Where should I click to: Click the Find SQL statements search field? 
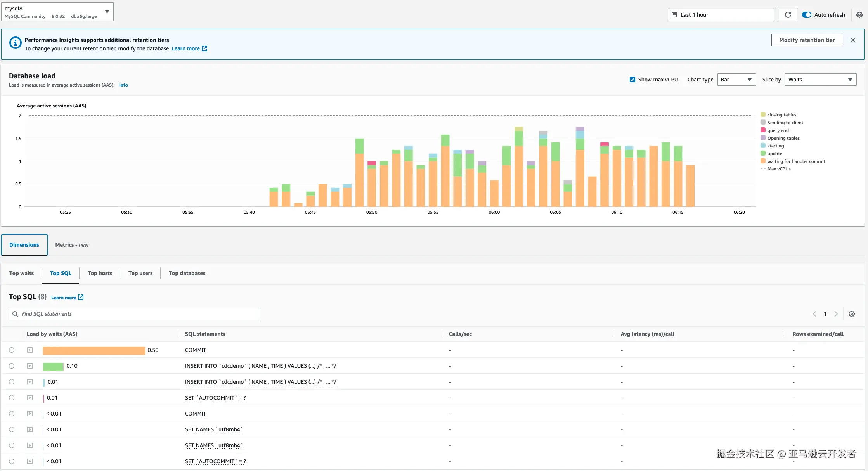[x=135, y=314]
